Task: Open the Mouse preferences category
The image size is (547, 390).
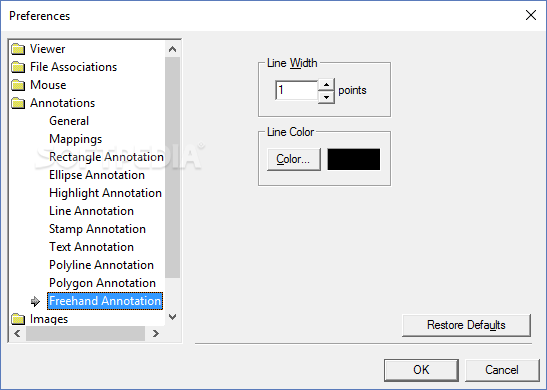Action: 48,85
